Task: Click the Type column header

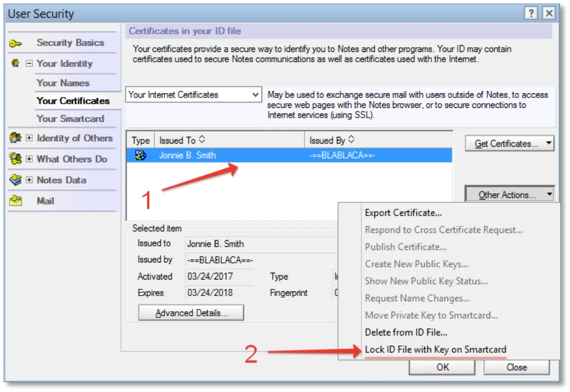Action: pos(141,140)
